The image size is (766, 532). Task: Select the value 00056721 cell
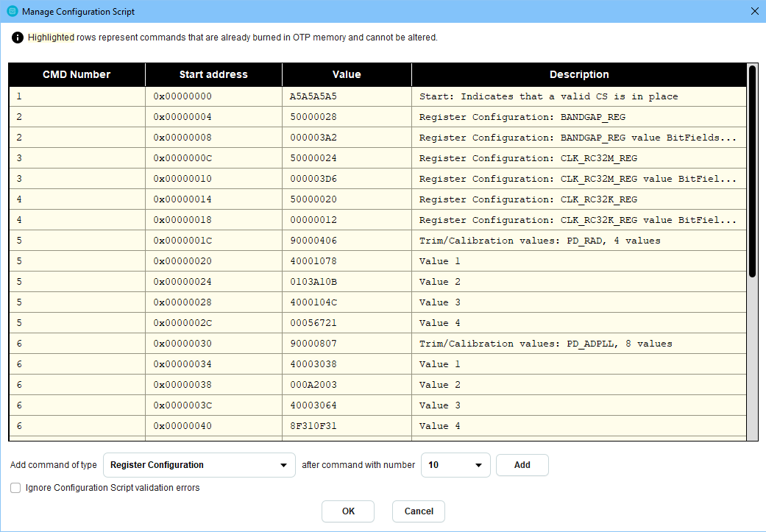click(347, 322)
